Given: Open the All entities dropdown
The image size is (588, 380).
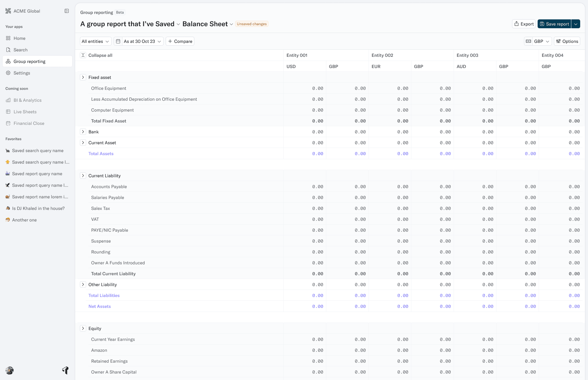Looking at the screenshot, I should [x=96, y=42].
